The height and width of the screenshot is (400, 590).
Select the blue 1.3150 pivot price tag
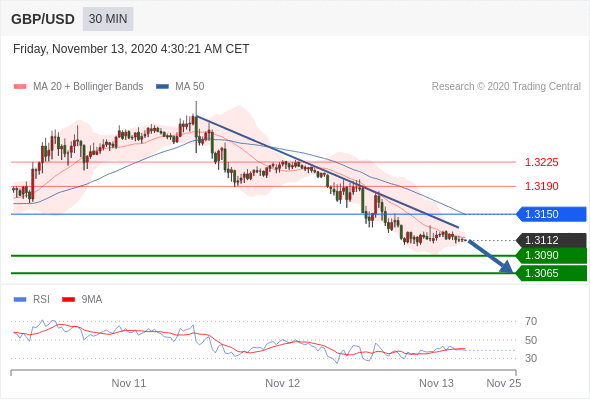tap(551, 214)
